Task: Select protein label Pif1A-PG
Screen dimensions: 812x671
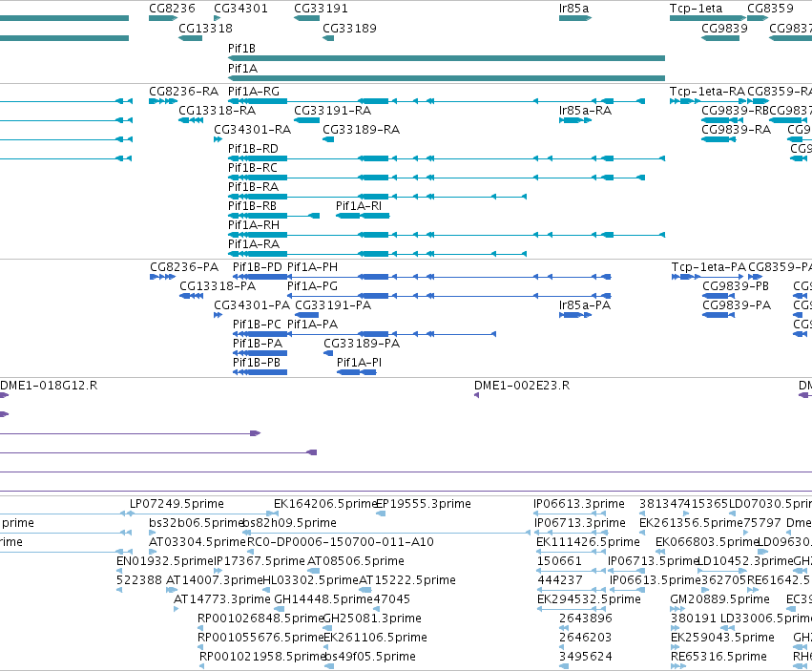Action: 312,286
